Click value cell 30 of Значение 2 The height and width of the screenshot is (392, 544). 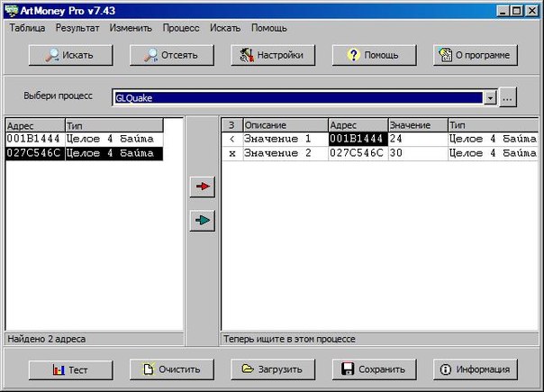point(418,153)
